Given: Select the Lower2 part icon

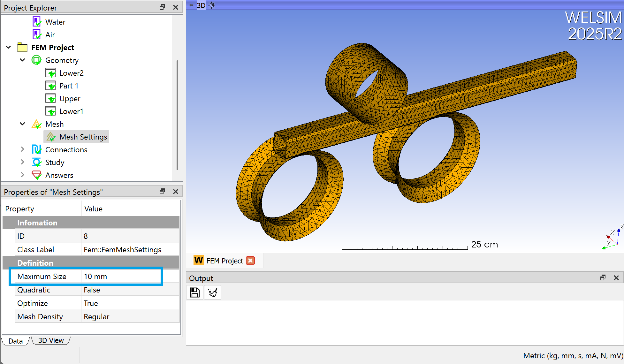Looking at the screenshot, I should pos(50,73).
